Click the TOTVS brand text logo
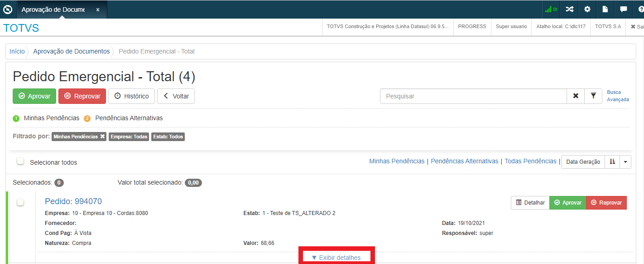 click(x=21, y=28)
